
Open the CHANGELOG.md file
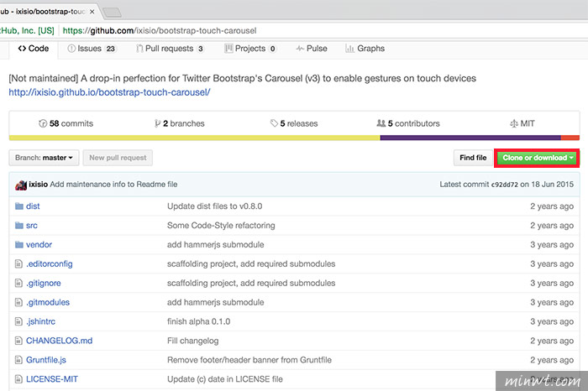pyautogui.click(x=60, y=341)
